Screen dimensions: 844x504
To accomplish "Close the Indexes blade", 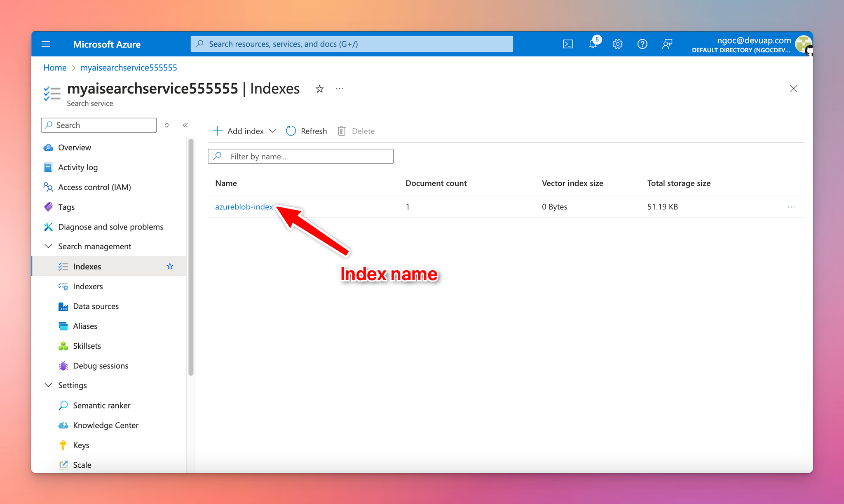I will [794, 89].
